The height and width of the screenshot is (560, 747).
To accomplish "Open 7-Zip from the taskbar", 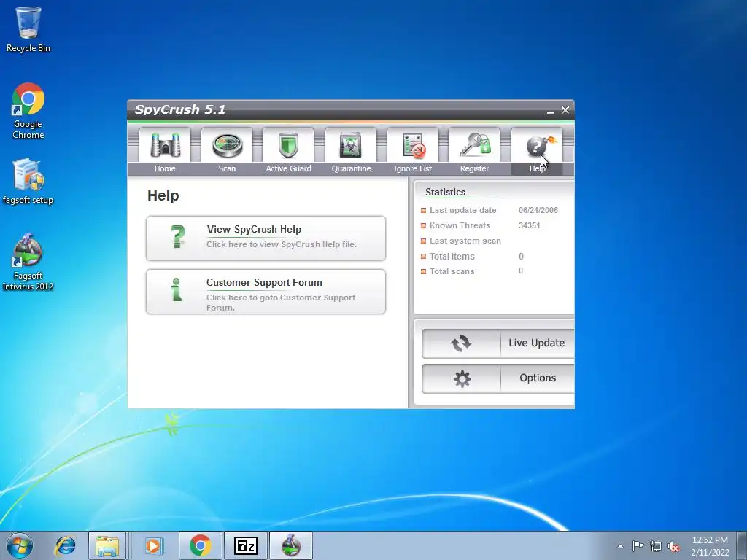I will [246, 545].
